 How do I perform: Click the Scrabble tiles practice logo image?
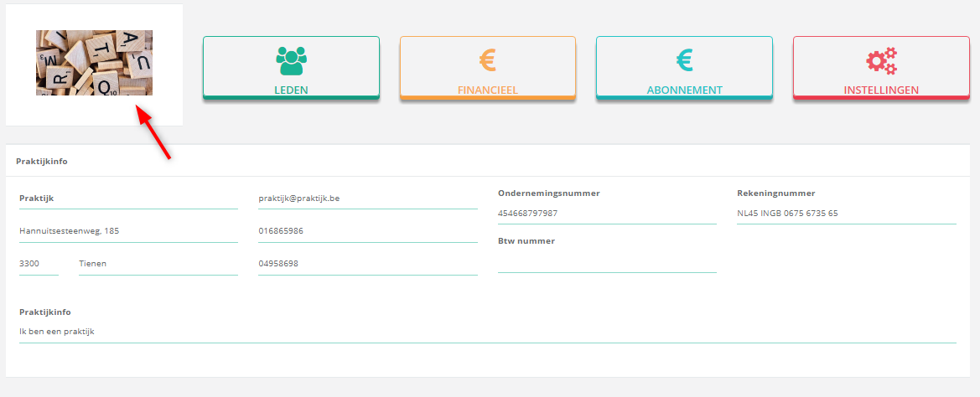[x=94, y=63]
